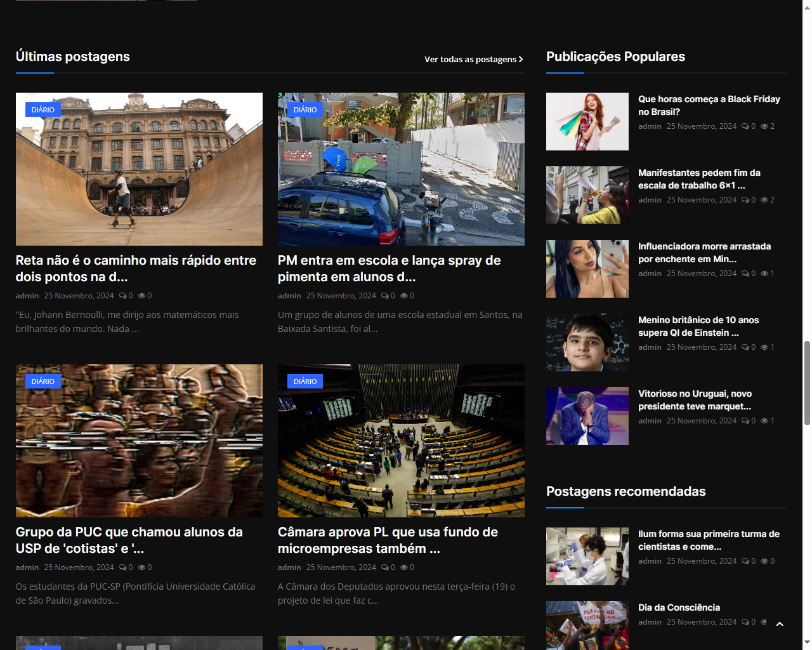Click the scroll-to-top arrow button
Viewport: 812px width, 650px height.
pyautogui.click(x=780, y=624)
